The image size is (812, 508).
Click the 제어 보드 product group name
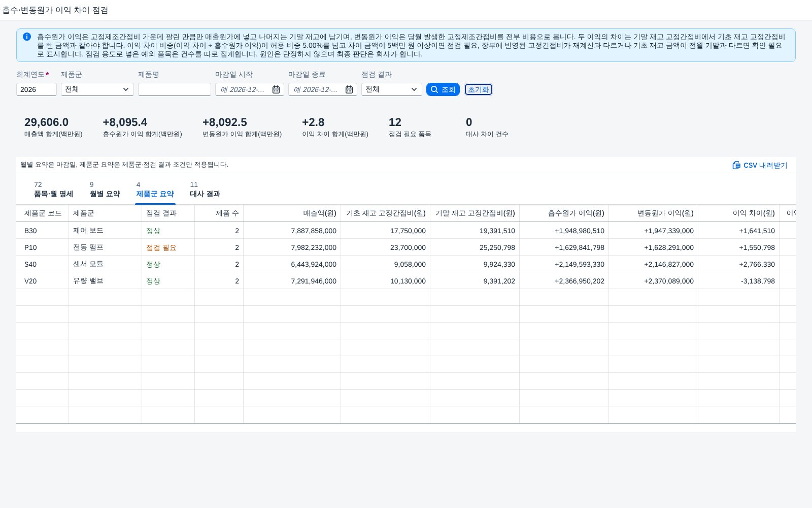88,231
